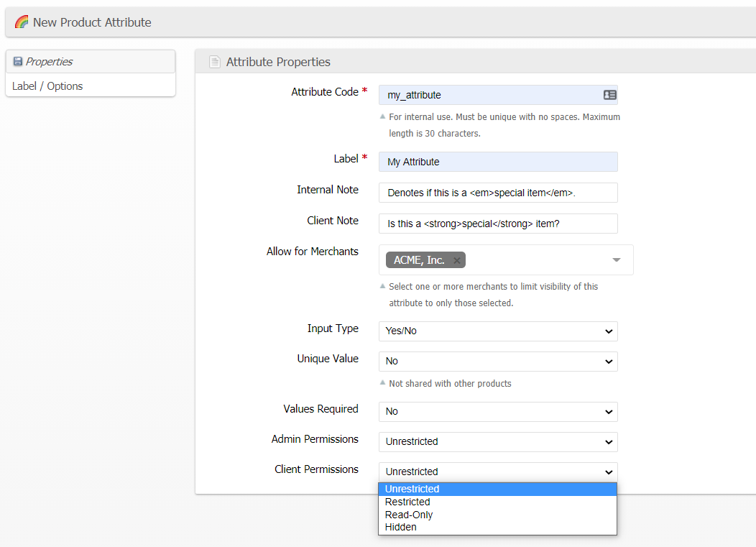Open the Values Required dropdown
This screenshot has height=547, width=756.
tap(497, 412)
